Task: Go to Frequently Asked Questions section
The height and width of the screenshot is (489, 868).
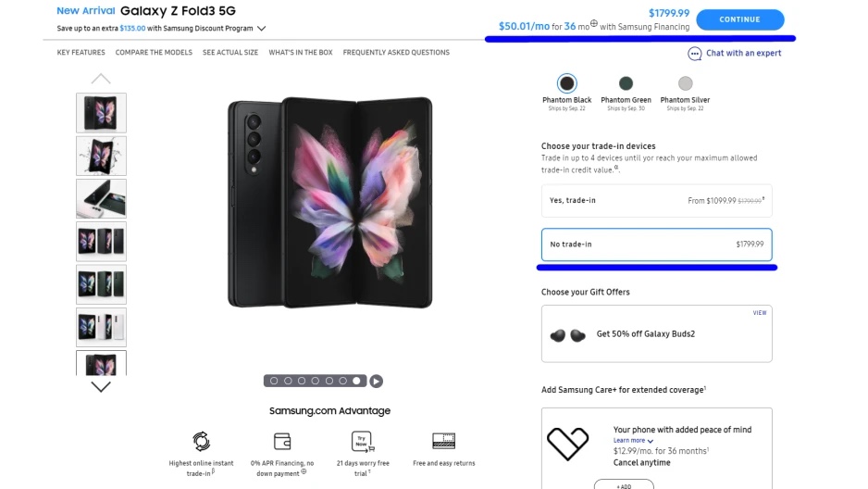Action: point(396,53)
